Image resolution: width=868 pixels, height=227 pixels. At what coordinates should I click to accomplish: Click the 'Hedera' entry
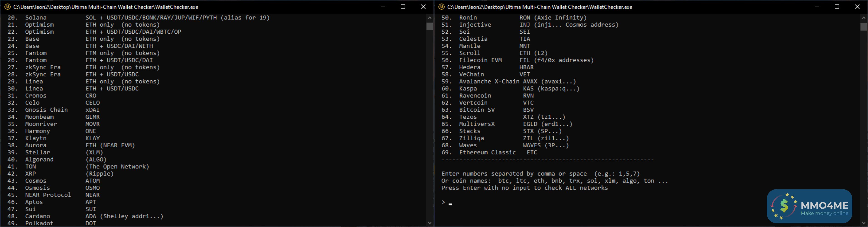(470, 67)
